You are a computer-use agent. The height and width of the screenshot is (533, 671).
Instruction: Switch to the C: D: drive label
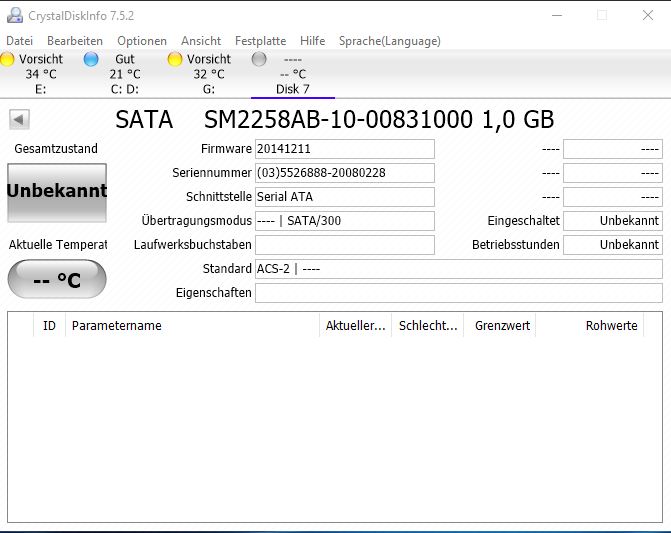point(125,89)
